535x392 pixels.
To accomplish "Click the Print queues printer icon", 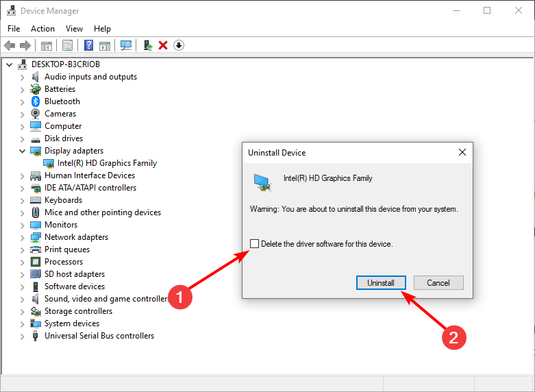I will tap(36, 249).
